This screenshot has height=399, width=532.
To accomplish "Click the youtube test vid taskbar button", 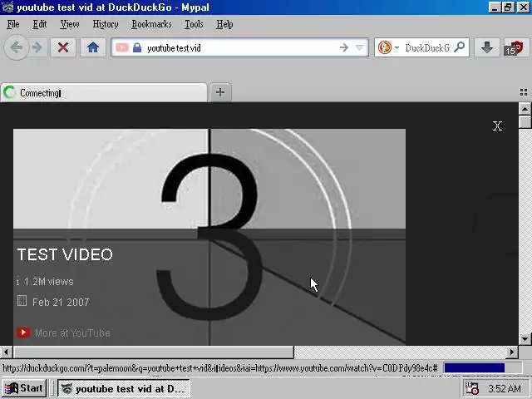I will pyautogui.click(x=124, y=388).
